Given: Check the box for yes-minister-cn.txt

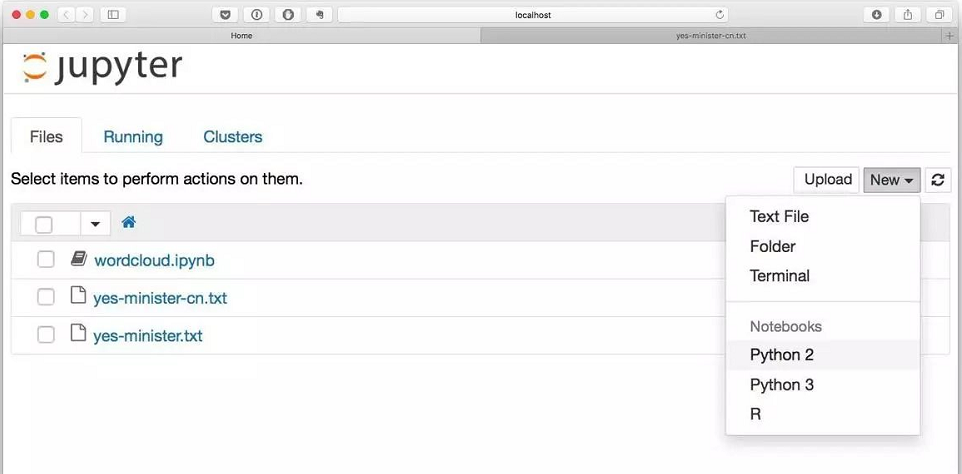Looking at the screenshot, I should (x=45, y=297).
